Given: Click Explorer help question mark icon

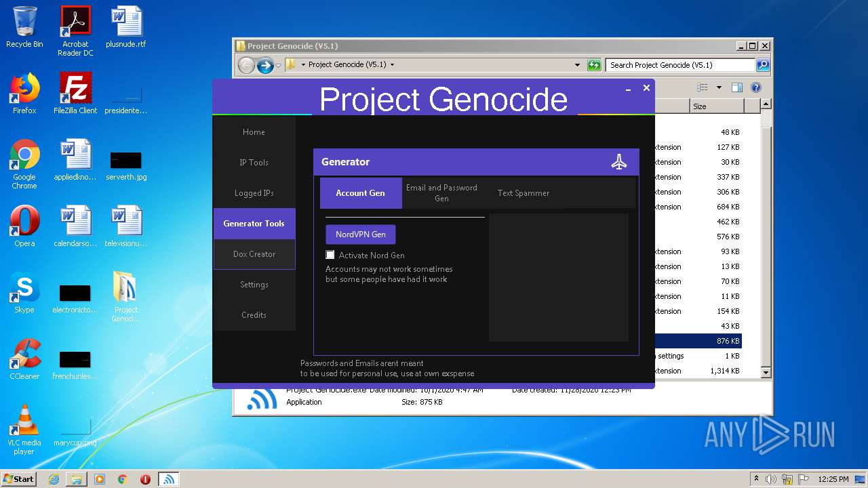Looking at the screenshot, I should [756, 87].
